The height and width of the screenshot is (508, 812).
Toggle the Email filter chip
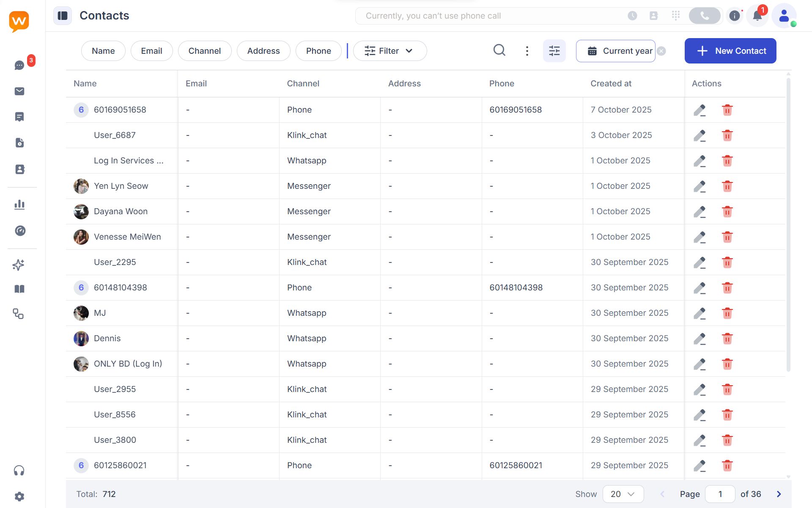(x=151, y=51)
